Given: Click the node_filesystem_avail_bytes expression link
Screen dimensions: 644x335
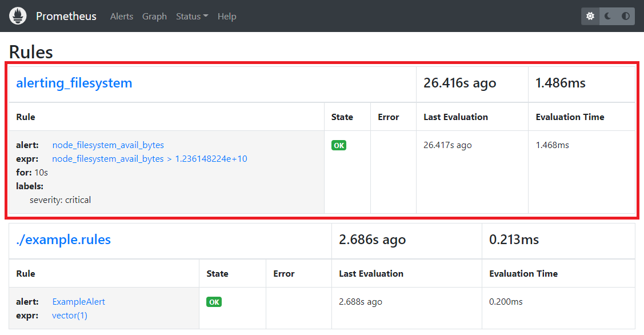Looking at the screenshot, I should (x=150, y=159).
